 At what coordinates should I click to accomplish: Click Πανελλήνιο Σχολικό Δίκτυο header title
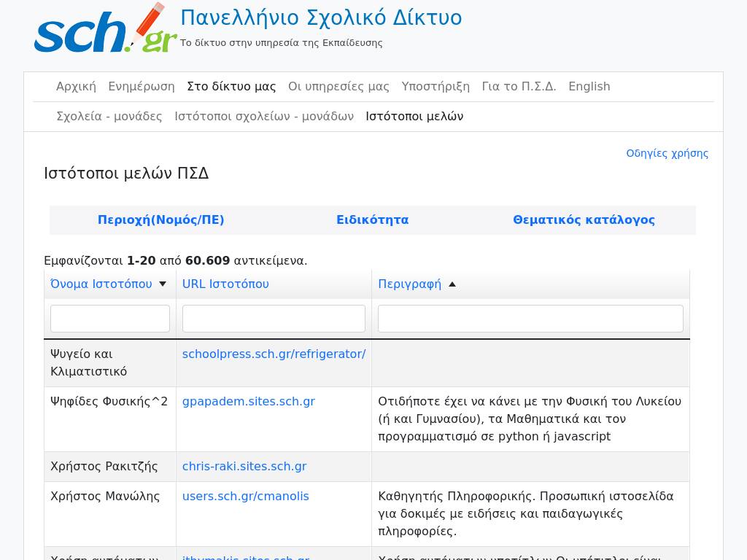[321, 17]
